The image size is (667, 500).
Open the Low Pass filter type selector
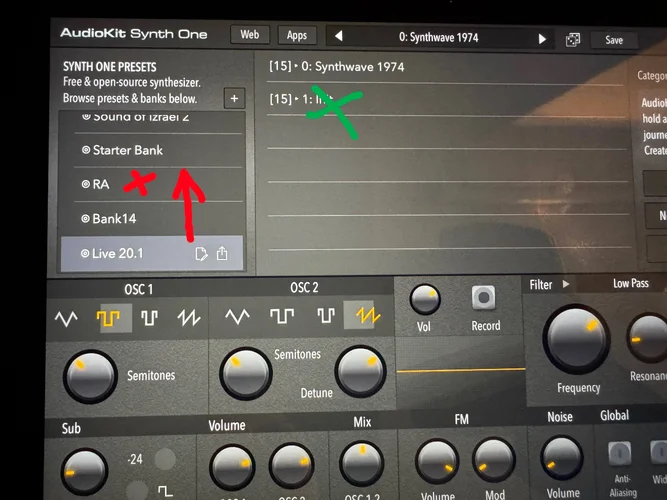click(x=630, y=283)
